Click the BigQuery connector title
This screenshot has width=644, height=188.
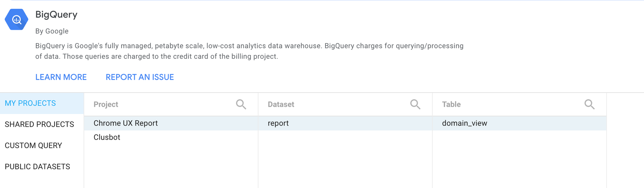coord(56,14)
